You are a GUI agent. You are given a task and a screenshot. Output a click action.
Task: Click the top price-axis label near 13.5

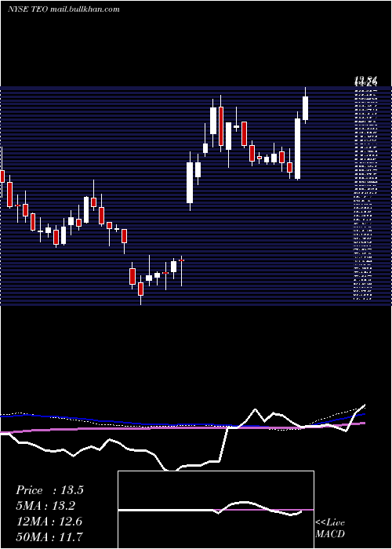[366, 82]
